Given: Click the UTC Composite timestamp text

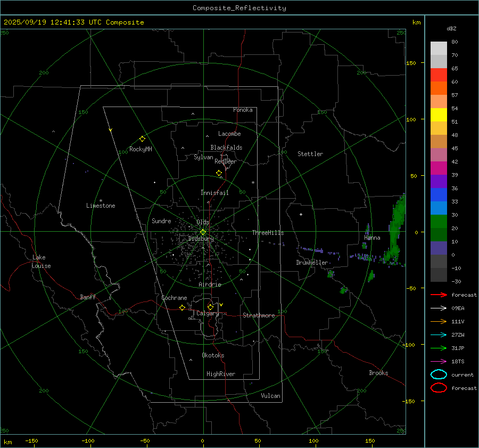Looking at the screenshot, I should pos(73,22).
